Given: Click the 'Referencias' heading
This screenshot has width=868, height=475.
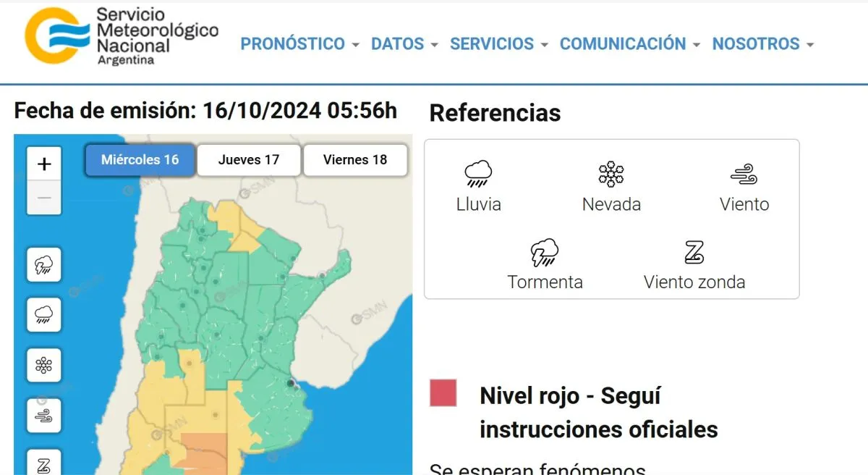Looking at the screenshot, I should (495, 113).
